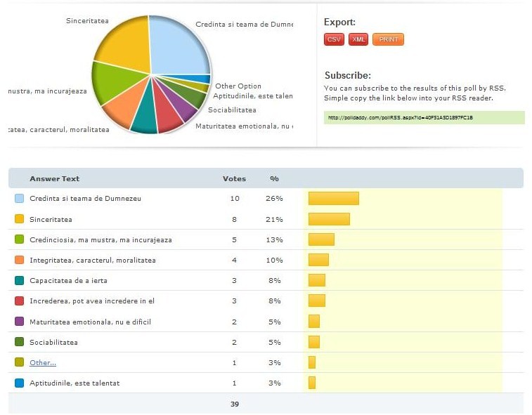Select the poll RSS feed URL field

(424, 117)
